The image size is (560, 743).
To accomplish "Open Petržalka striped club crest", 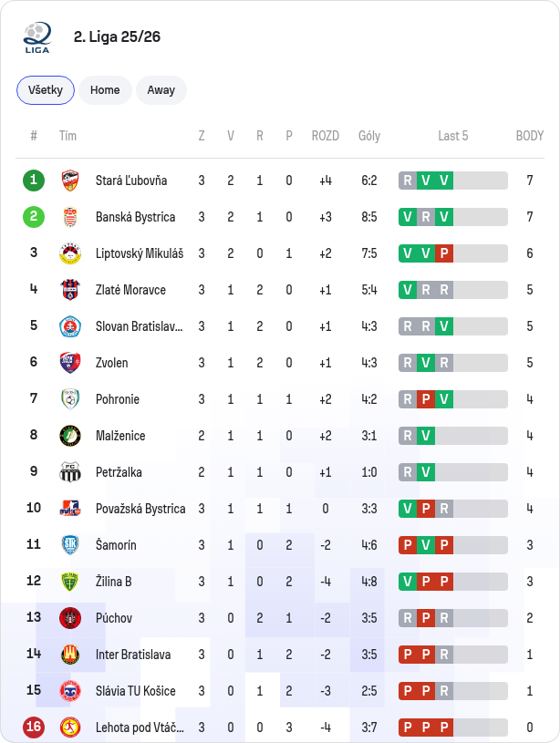I will point(70,472).
